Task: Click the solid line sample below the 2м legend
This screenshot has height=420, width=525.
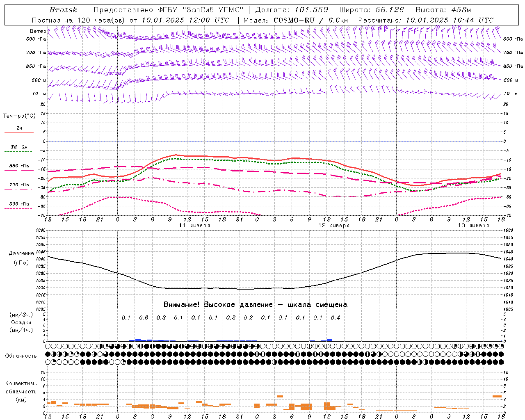Action: [x=19, y=133]
